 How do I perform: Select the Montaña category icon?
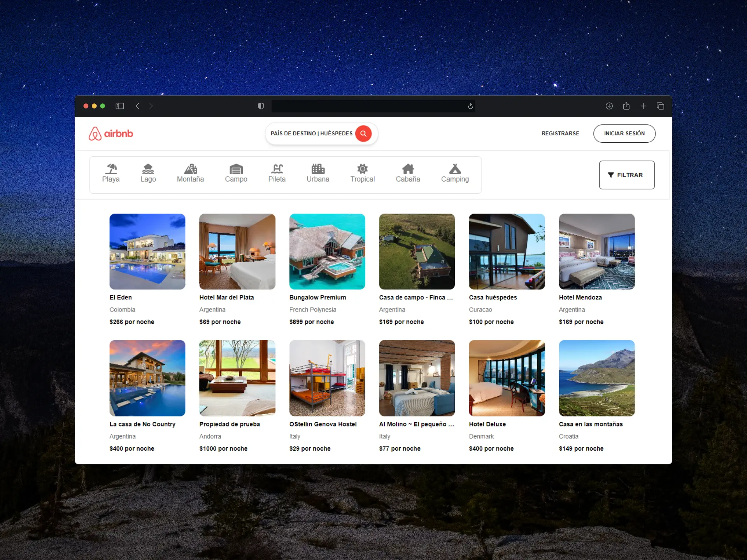[x=191, y=169]
